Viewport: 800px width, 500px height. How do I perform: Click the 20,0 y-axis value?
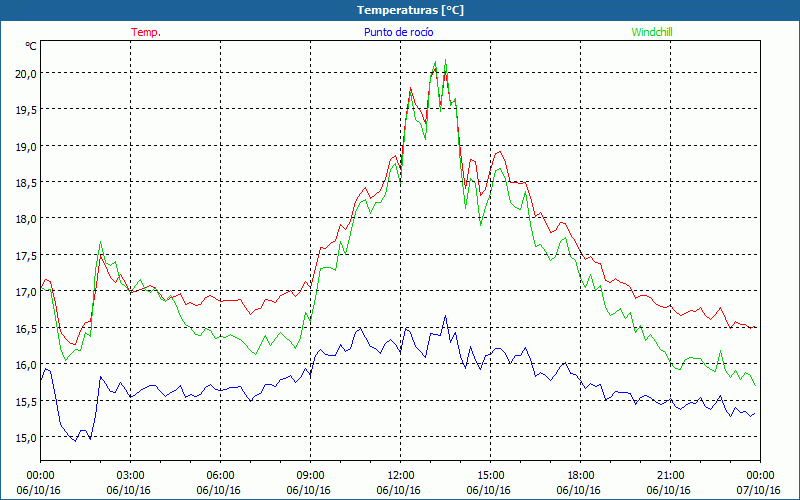coord(27,73)
